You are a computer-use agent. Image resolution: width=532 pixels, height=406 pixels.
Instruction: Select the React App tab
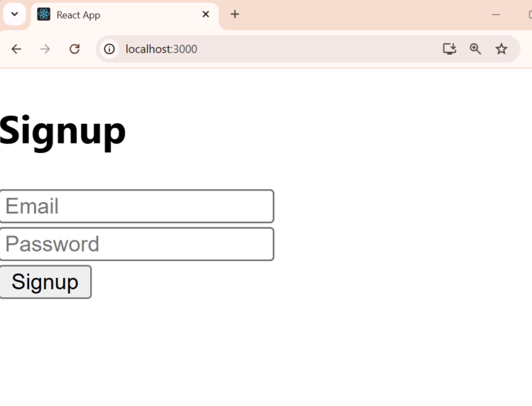click(125, 15)
